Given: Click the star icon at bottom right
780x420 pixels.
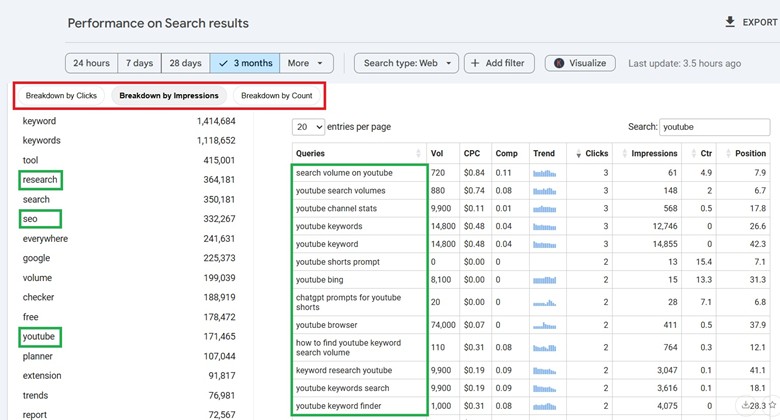Looking at the screenshot, I should [772, 405].
